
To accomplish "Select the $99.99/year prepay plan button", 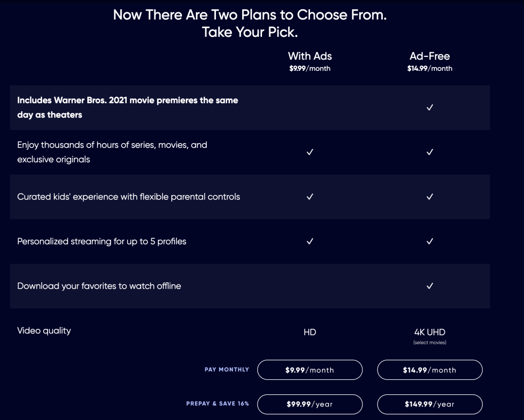I will [x=310, y=404].
